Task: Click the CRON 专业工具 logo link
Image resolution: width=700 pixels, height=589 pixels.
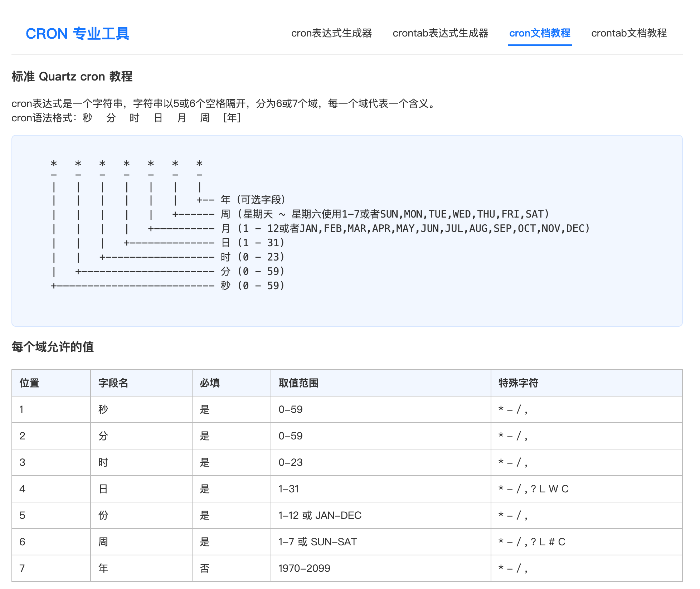Action: pyautogui.click(x=77, y=34)
